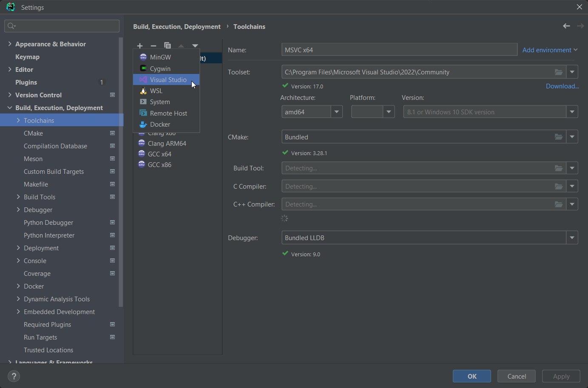Open the Build Tool dropdown arrow
The image size is (588, 388).
572,168
